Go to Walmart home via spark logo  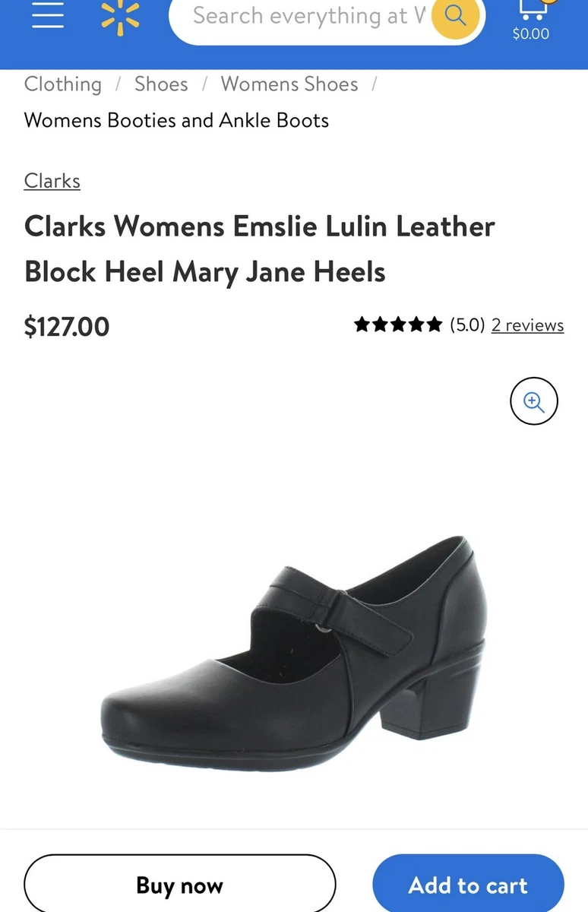tap(121, 15)
